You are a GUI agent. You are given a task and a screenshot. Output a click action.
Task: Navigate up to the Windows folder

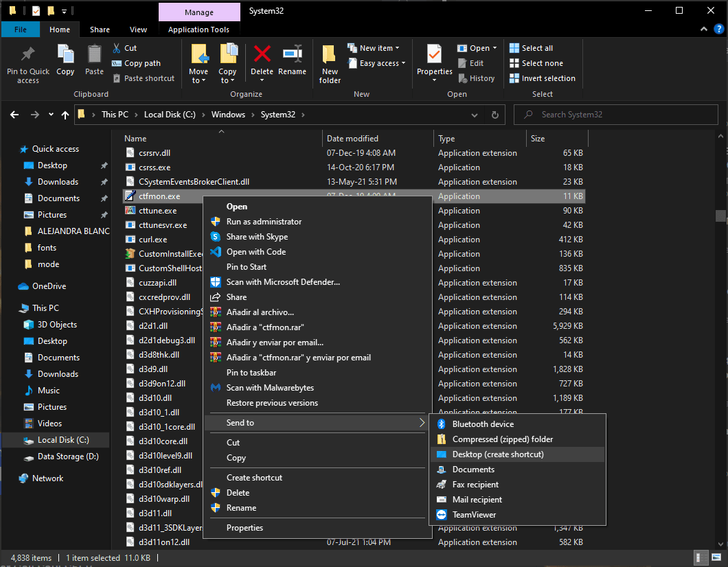[65, 115]
